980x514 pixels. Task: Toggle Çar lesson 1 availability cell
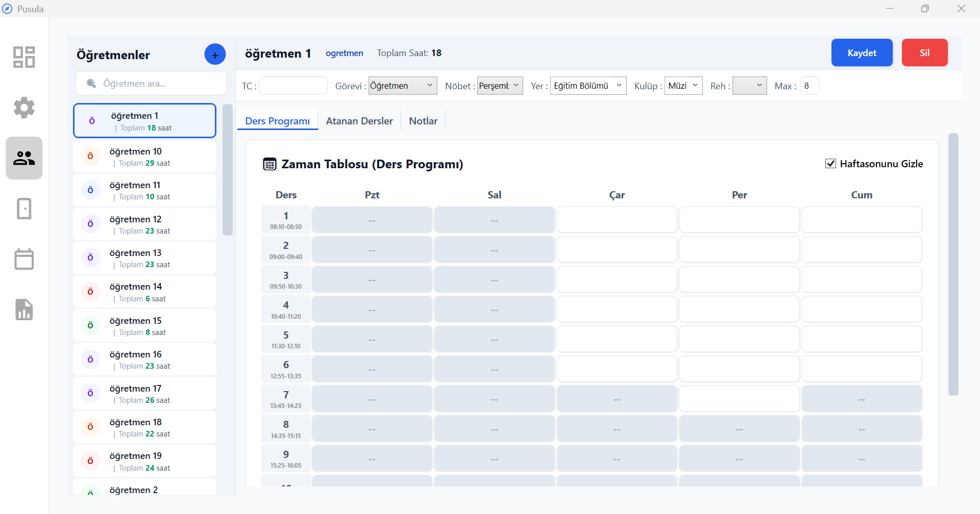(617, 220)
